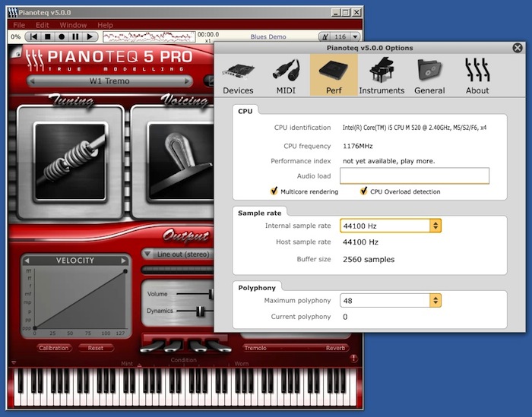Adjust the Dynamics slider
Screen dimensions: 532x417
(201, 311)
